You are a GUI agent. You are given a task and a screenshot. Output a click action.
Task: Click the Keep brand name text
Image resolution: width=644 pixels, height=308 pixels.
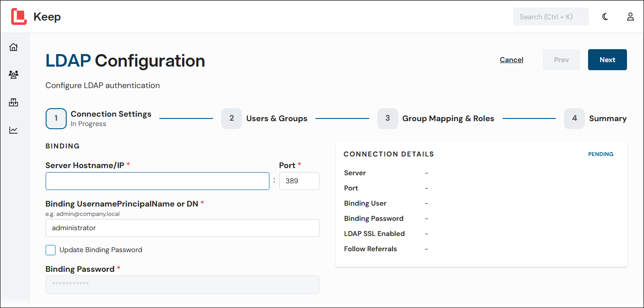point(47,17)
